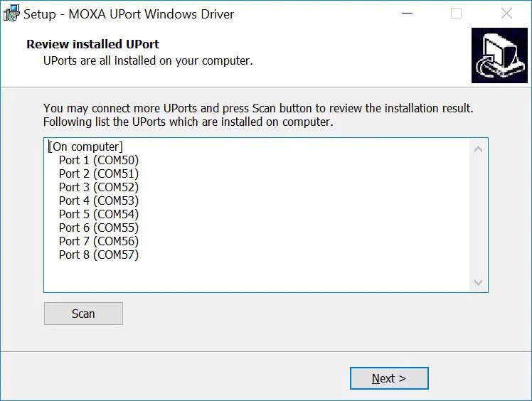Click the list scrollbar up arrow
Image resolution: width=532 pixels, height=401 pixels.
click(x=479, y=149)
